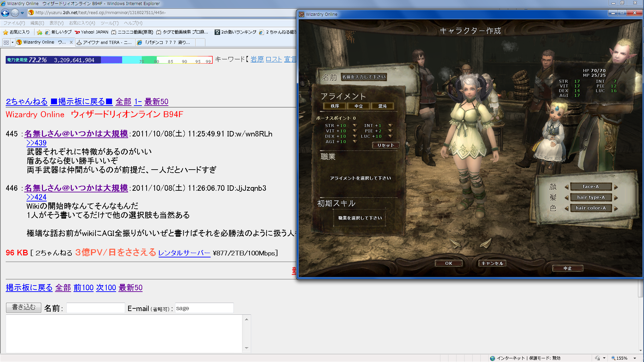Click the 名前 text field in post form
This screenshot has height=362, width=644.
[x=96, y=308]
